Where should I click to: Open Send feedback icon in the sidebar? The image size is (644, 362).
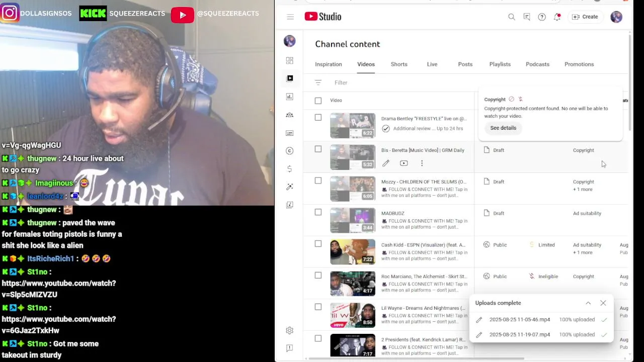[x=290, y=348]
